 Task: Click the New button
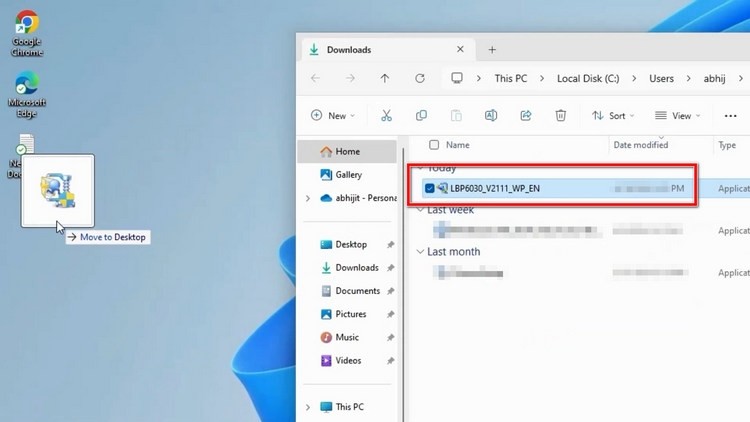click(333, 115)
